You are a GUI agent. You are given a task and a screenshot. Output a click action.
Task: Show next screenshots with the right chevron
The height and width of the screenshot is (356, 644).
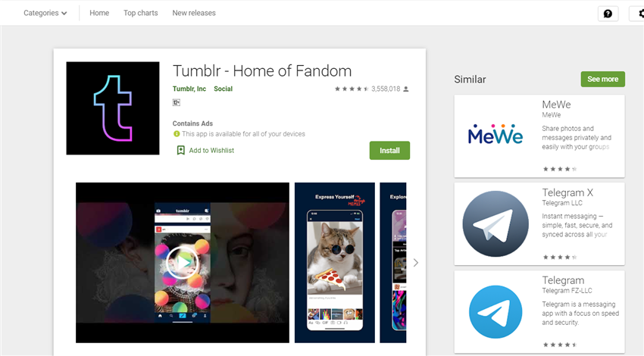416,263
